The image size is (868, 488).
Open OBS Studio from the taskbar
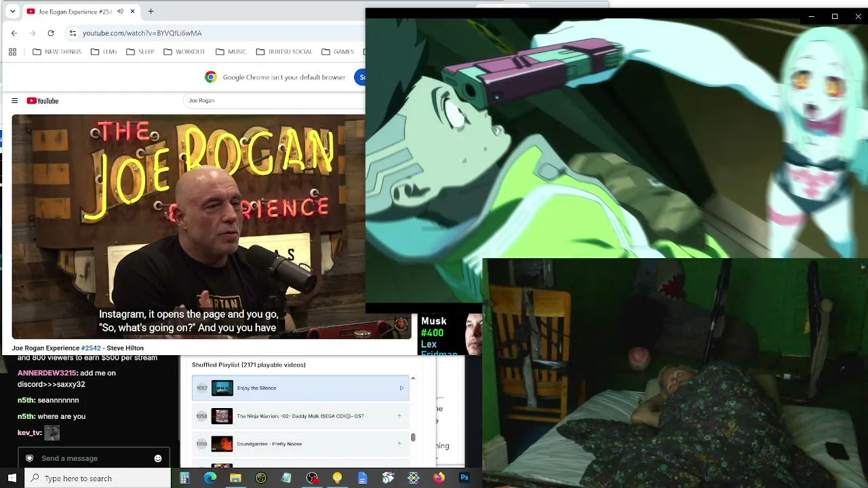[x=312, y=478]
